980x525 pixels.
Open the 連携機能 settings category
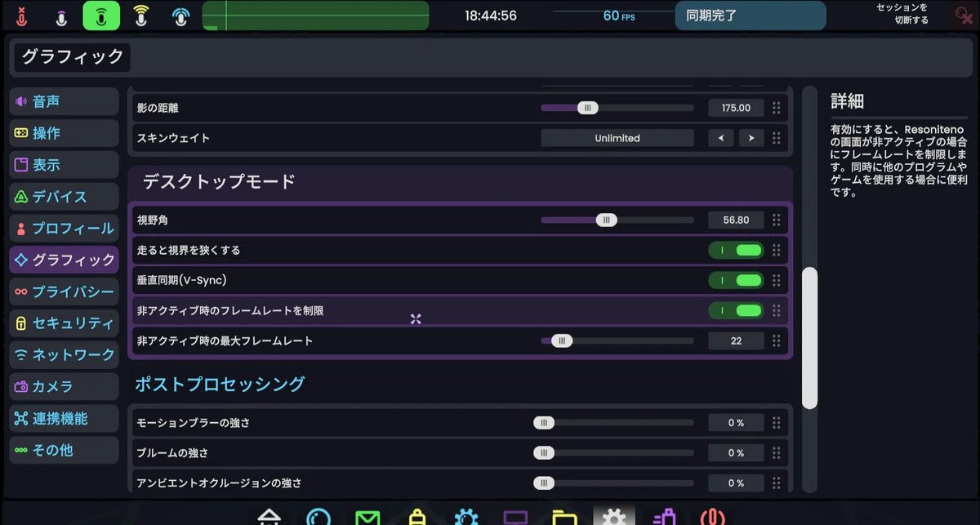pyautogui.click(x=64, y=418)
